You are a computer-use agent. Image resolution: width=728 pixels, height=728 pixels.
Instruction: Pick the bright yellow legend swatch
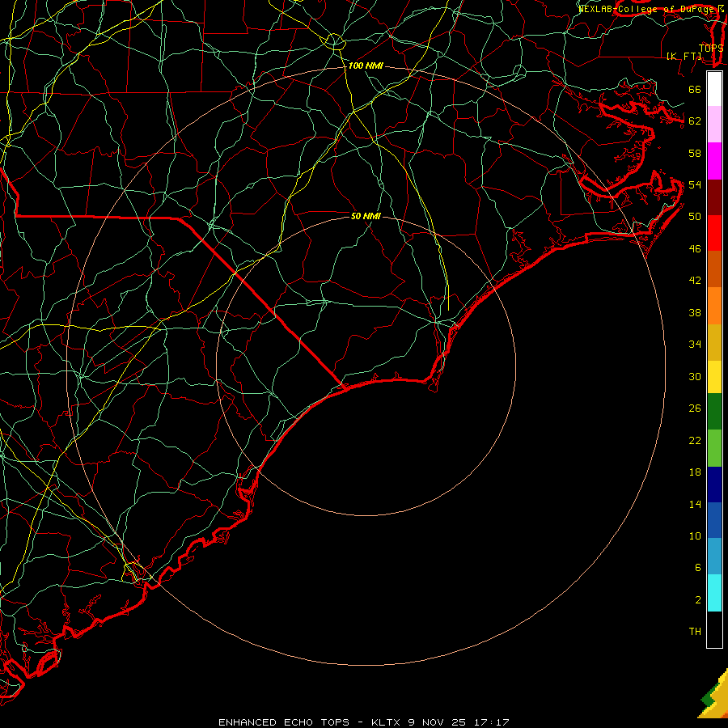714,377
